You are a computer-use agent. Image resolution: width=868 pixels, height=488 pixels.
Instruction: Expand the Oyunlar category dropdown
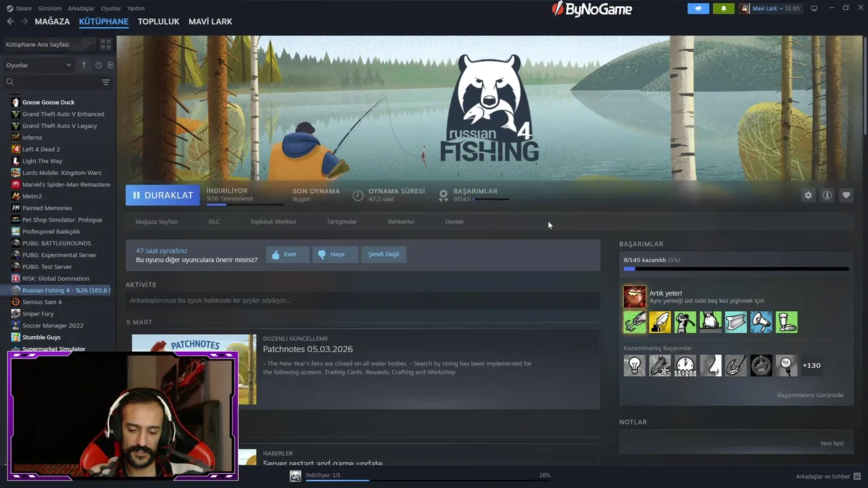coord(39,65)
